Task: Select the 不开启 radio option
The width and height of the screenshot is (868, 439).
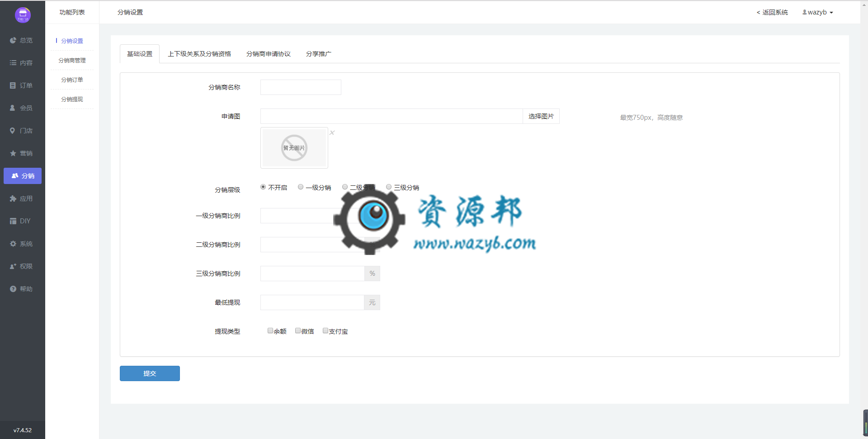Action: click(x=263, y=187)
